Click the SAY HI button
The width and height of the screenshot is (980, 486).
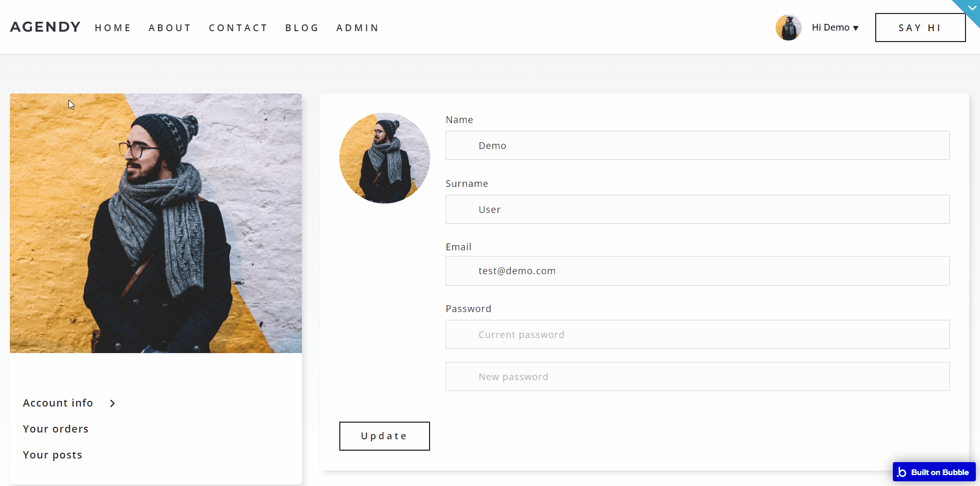coord(920,28)
